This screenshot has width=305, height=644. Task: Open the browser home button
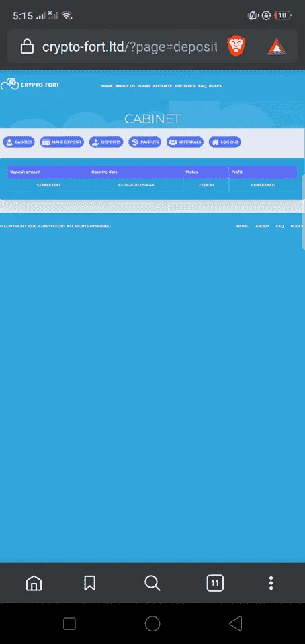34,583
